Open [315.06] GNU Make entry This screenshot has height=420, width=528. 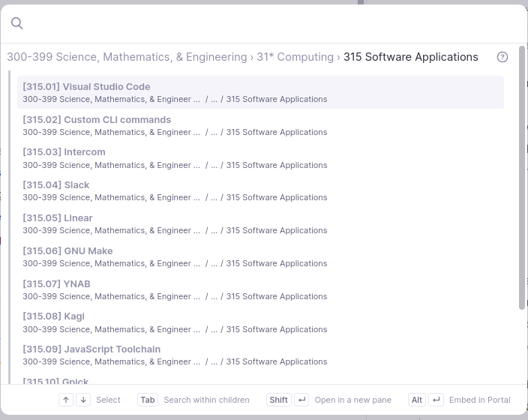(67, 251)
